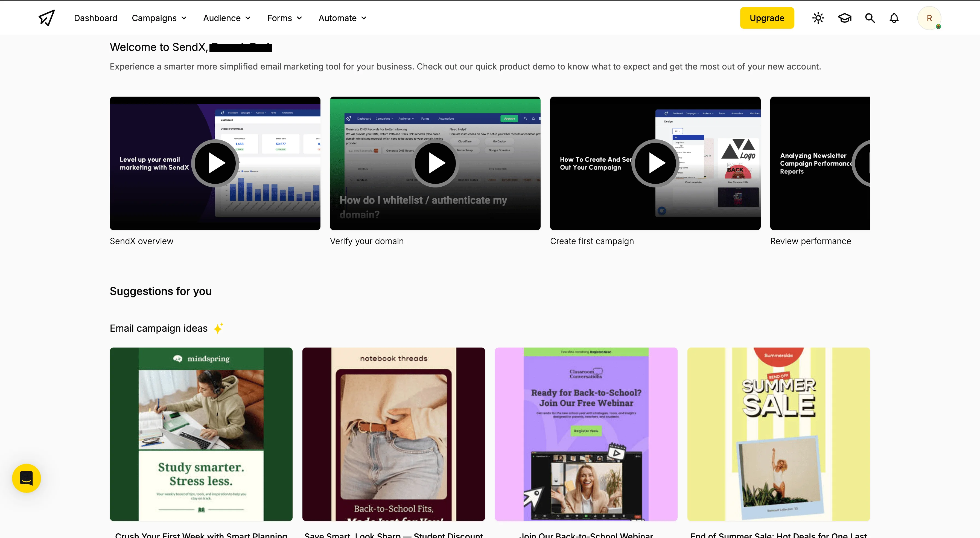Viewport: 980px width, 538px height.
Task: Click the search magnifier icon
Action: tap(870, 18)
